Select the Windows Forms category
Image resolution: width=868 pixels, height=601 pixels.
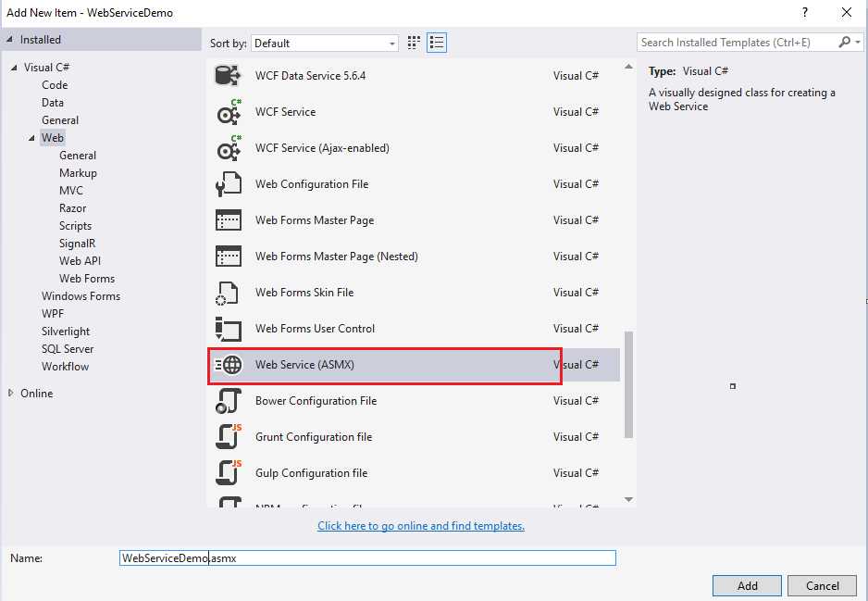[81, 296]
